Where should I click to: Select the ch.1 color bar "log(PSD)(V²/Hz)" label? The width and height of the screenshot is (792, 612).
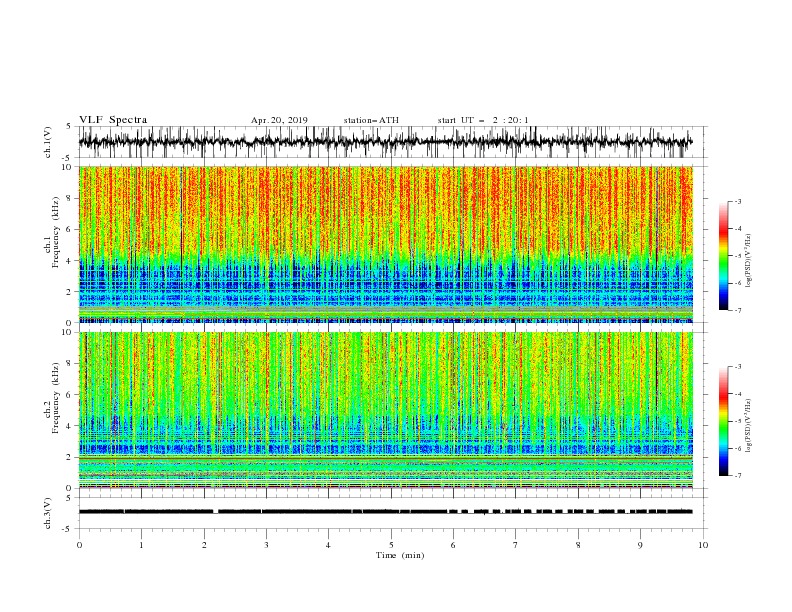tap(749, 261)
